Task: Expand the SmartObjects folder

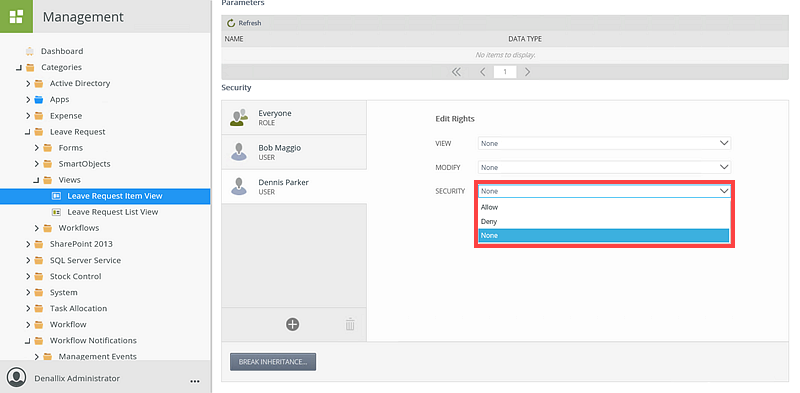Action: 37,164
